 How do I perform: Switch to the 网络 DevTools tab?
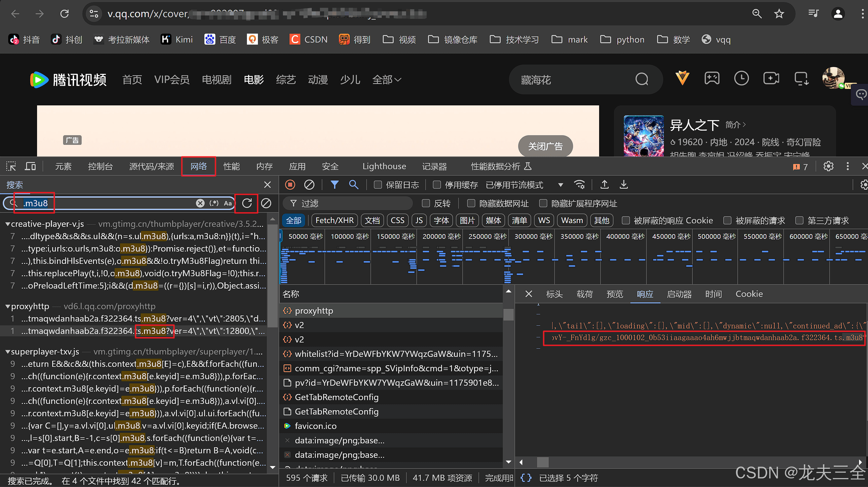tap(199, 166)
